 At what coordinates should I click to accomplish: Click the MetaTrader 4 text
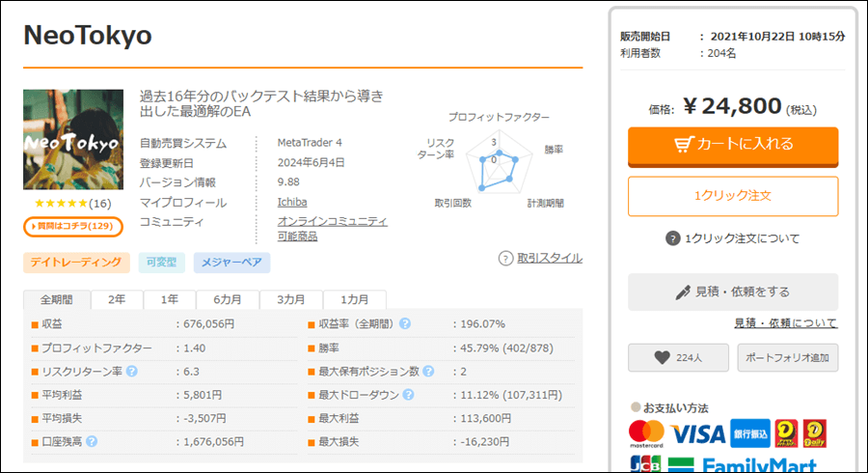tap(310, 143)
